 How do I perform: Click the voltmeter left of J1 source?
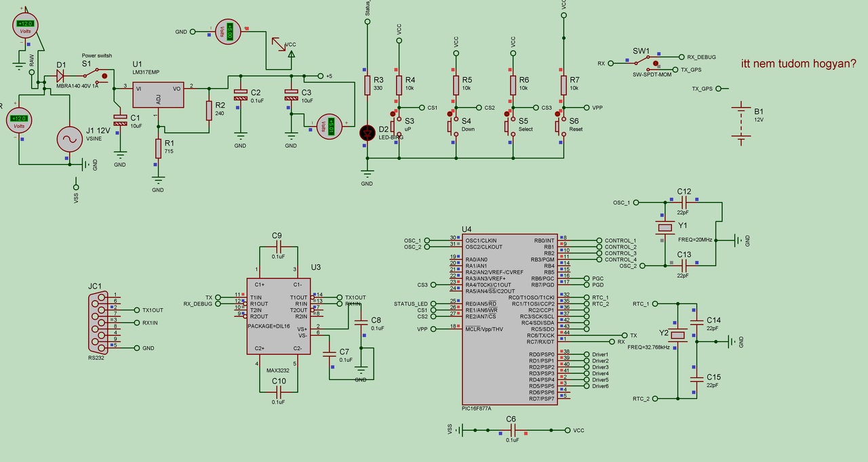click(19, 121)
